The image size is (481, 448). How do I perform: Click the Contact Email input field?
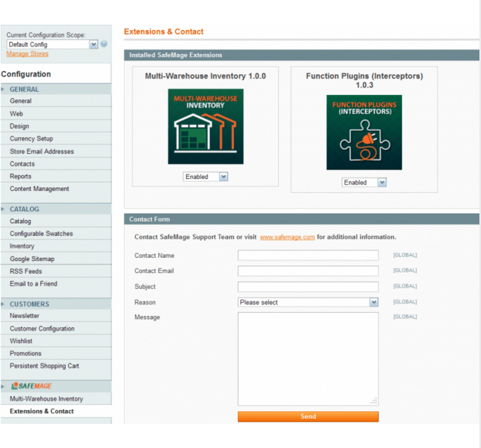tap(308, 271)
